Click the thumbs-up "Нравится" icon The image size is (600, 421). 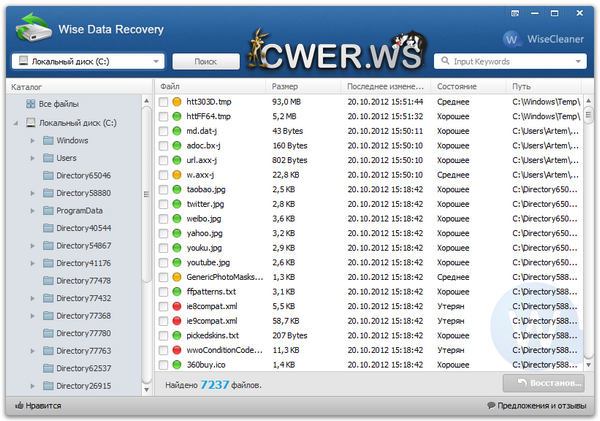19,405
